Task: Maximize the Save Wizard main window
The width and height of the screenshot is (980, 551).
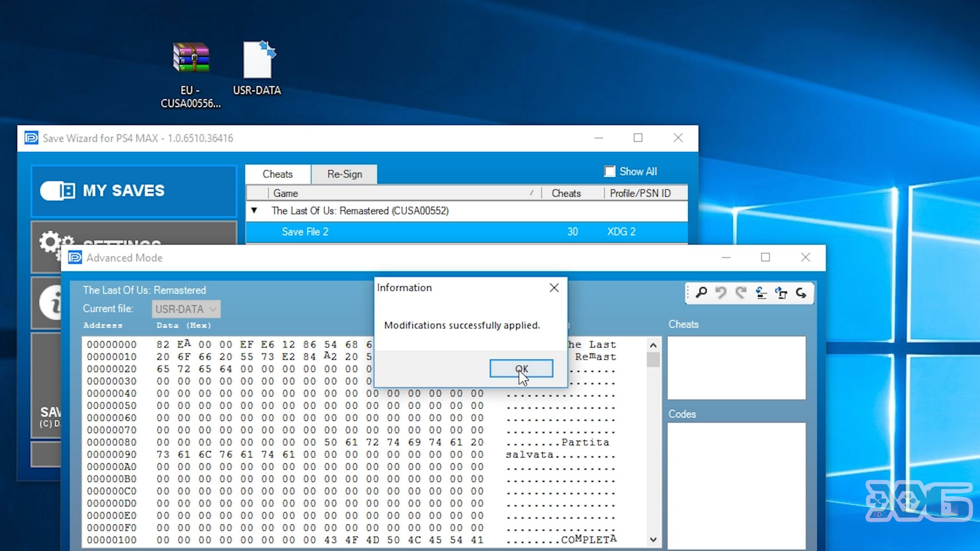Action: pyautogui.click(x=638, y=138)
